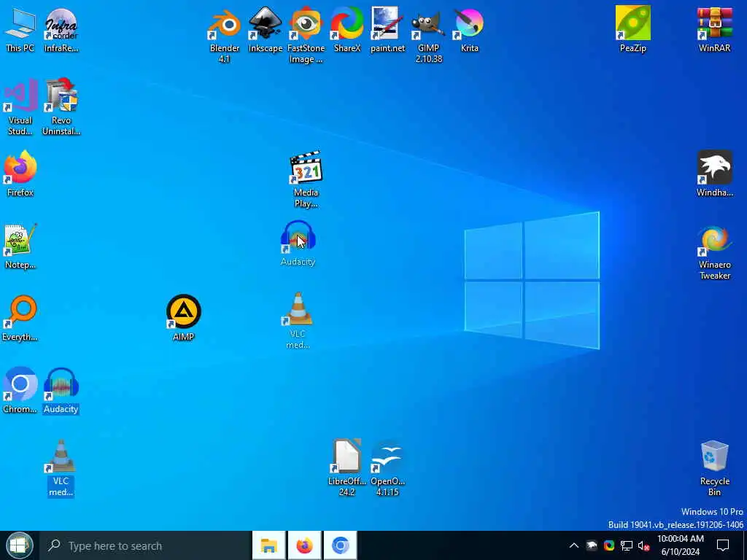Select the Winaero Tweaker shortcut
Image resolution: width=747 pixels, height=560 pixels.
[x=714, y=252]
